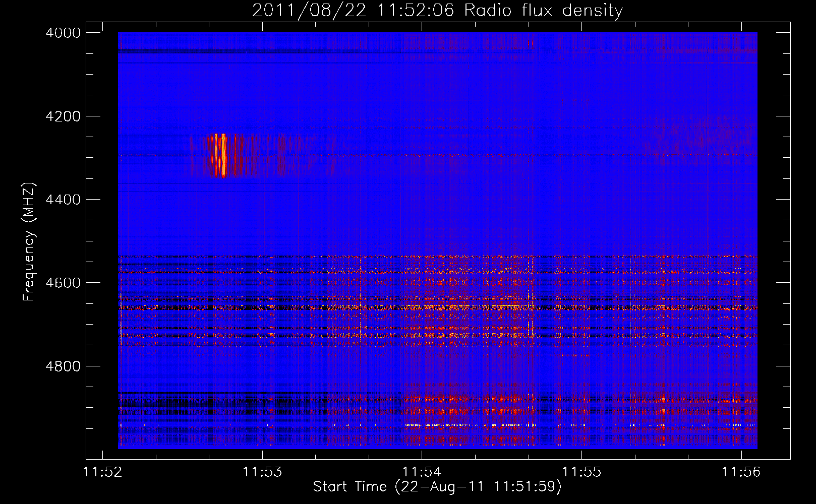Click the 11:53 time tick label
Image resolution: width=816 pixels, height=504 pixels.
[x=262, y=472]
